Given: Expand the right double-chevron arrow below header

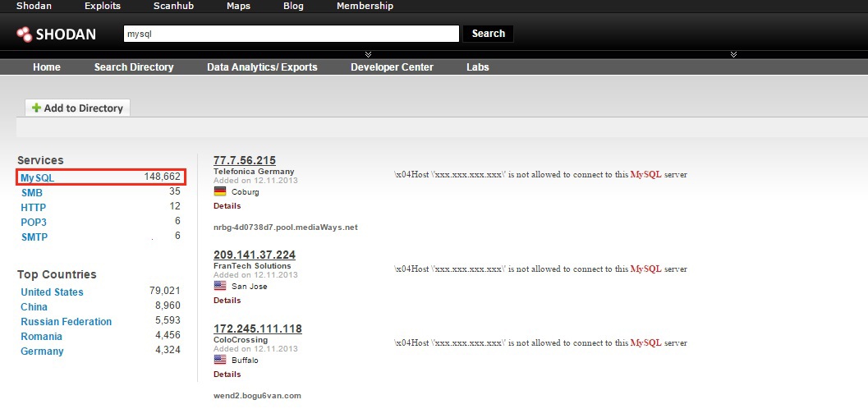Looking at the screenshot, I should coord(733,54).
